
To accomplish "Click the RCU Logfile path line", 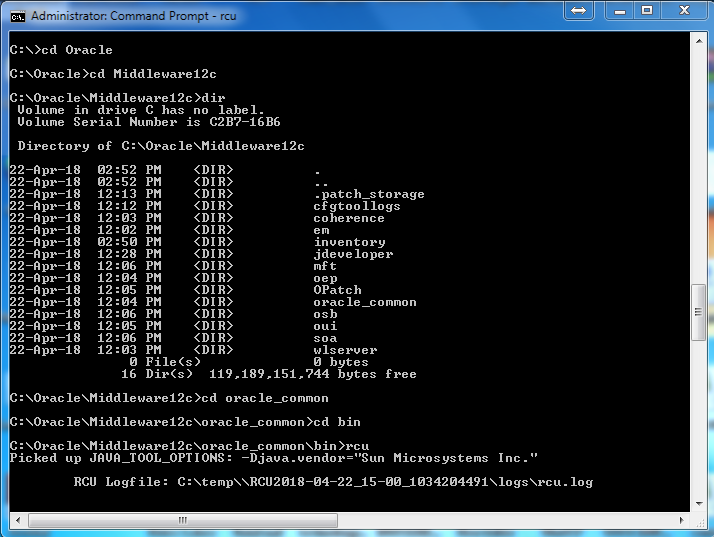I will 333,482.
